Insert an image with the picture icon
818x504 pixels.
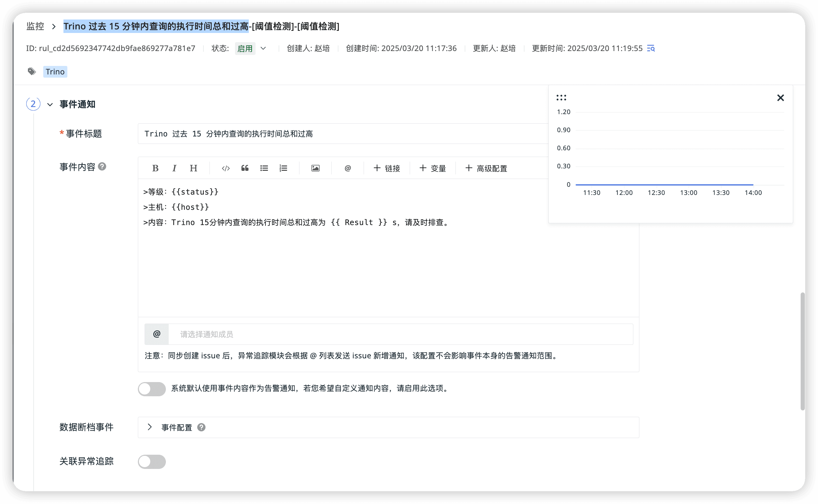pyautogui.click(x=315, y=168)
